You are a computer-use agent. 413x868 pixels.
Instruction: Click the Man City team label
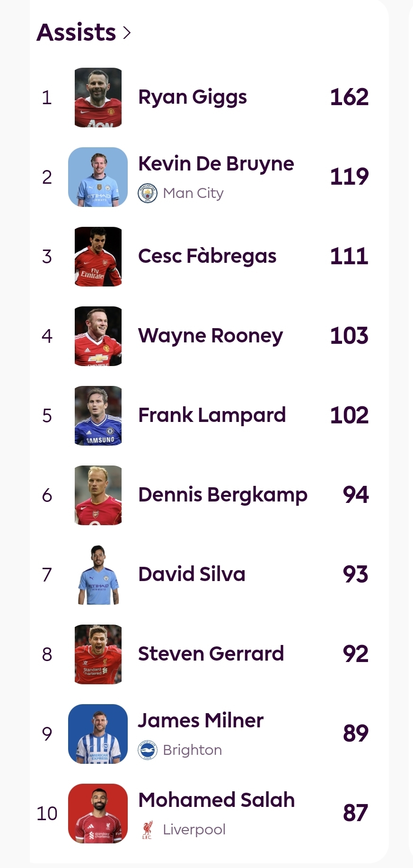coord(193,193)
